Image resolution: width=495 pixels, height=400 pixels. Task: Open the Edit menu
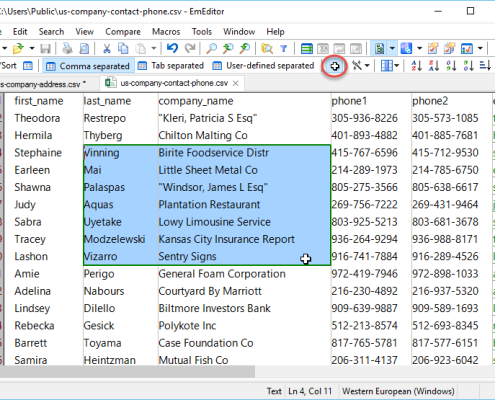point(20,32)
